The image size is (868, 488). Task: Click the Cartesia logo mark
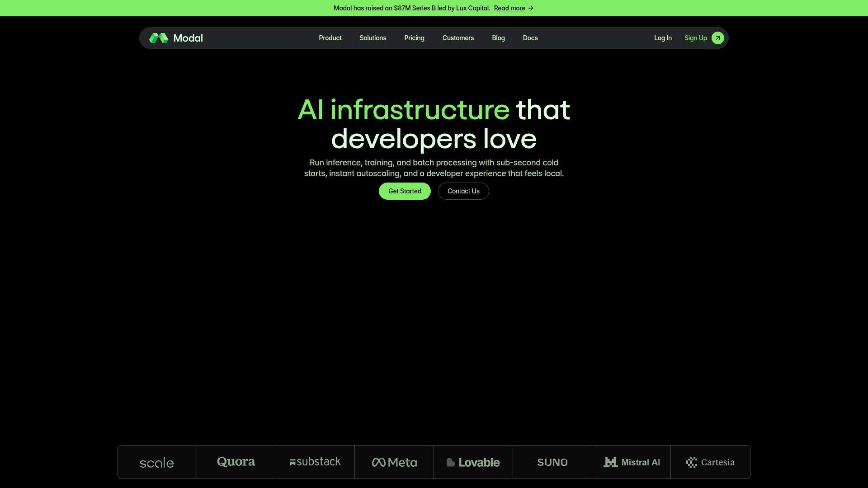pos(692,462)
